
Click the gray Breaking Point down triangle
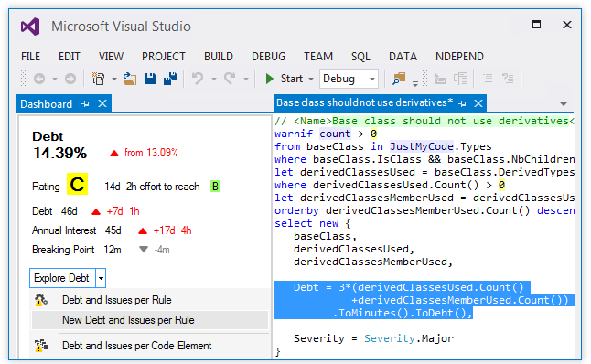click(144, 249)
